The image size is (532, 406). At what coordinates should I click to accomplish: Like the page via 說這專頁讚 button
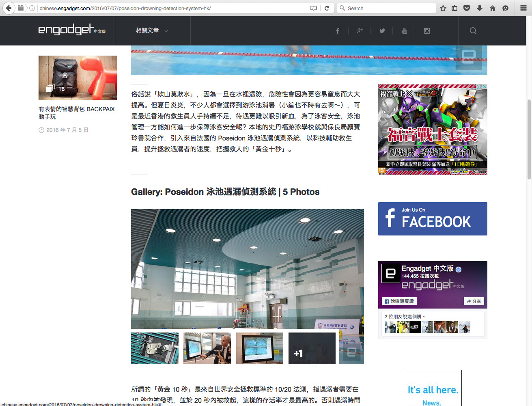point(399,301)
